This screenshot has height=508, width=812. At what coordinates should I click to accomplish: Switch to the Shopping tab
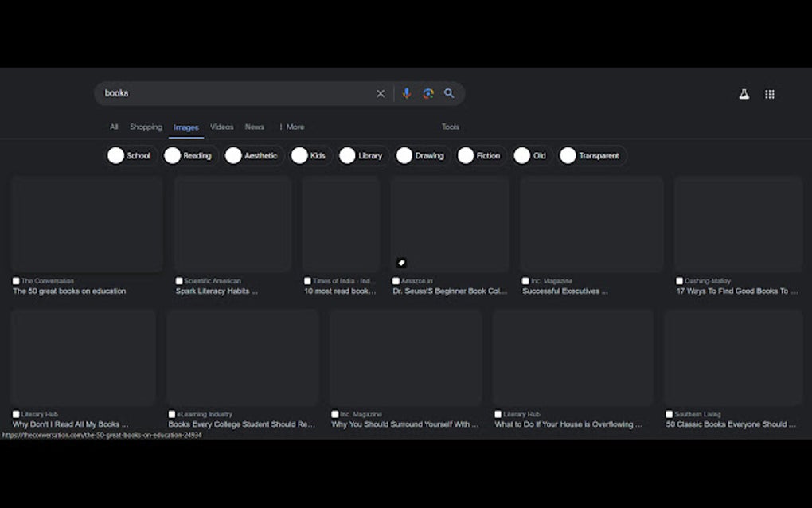click(x=146, y=127)
